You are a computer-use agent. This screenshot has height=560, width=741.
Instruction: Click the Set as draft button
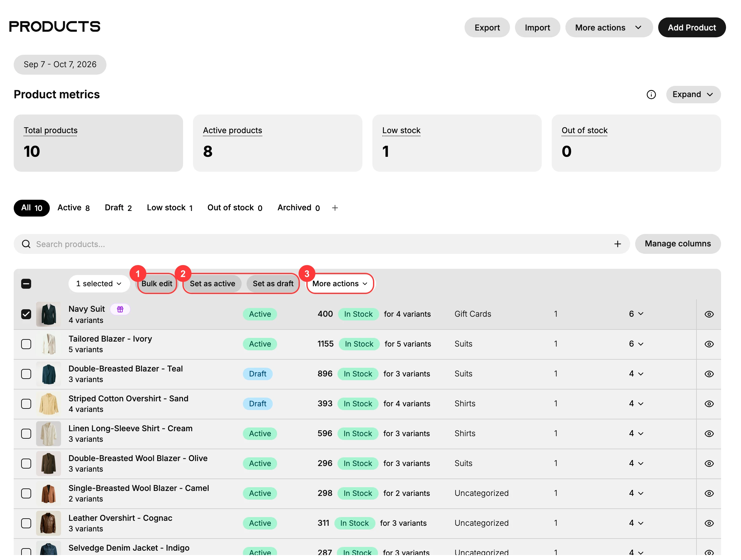tap(273, 284)
